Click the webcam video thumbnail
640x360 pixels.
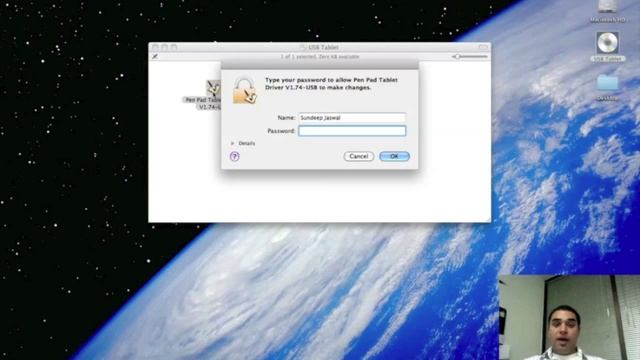pos(569,317)
